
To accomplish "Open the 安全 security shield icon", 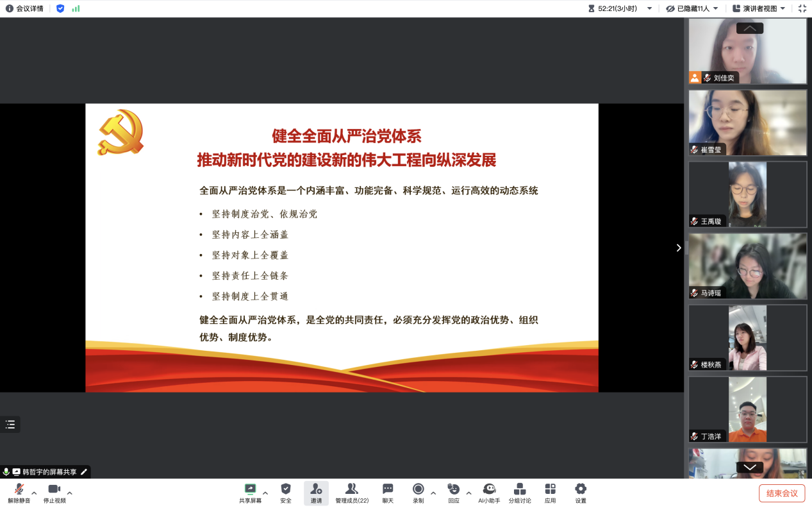I will [286, 493].
